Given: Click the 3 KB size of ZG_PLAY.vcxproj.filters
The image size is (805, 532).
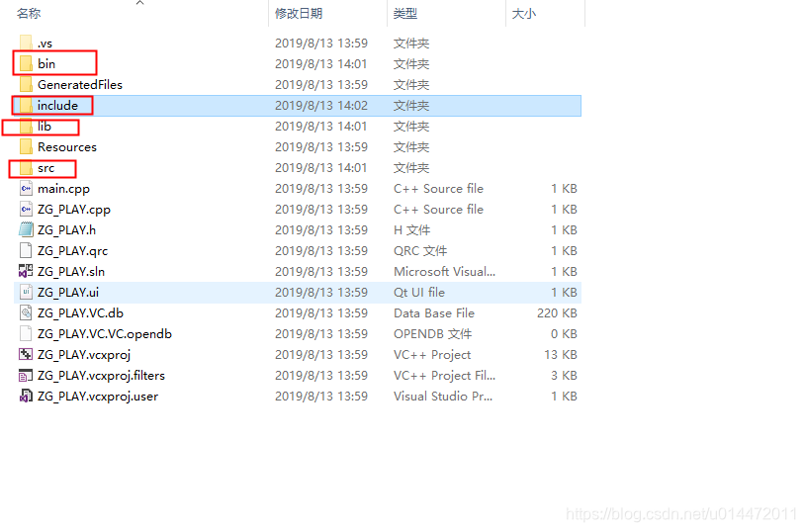Looking at the screenshot, I should tap(565, 376).
